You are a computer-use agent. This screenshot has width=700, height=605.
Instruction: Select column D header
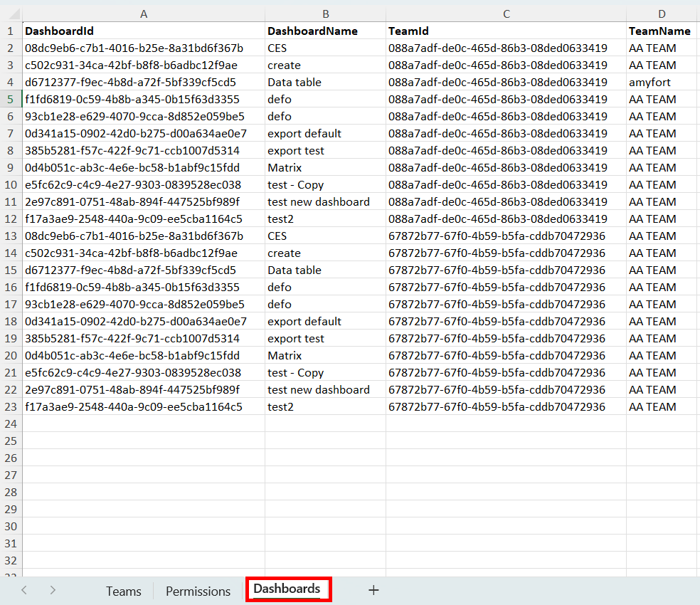pos(662,14)
